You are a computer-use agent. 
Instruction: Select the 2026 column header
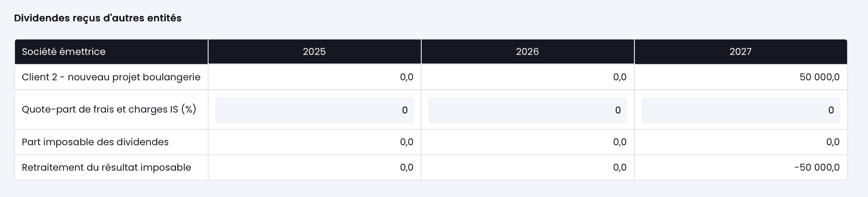point(528,52)
